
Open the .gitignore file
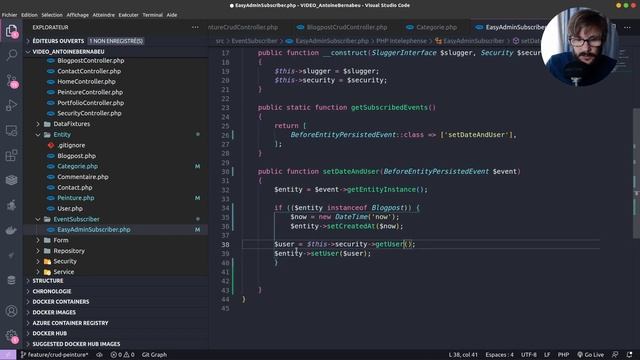(71, 145)
